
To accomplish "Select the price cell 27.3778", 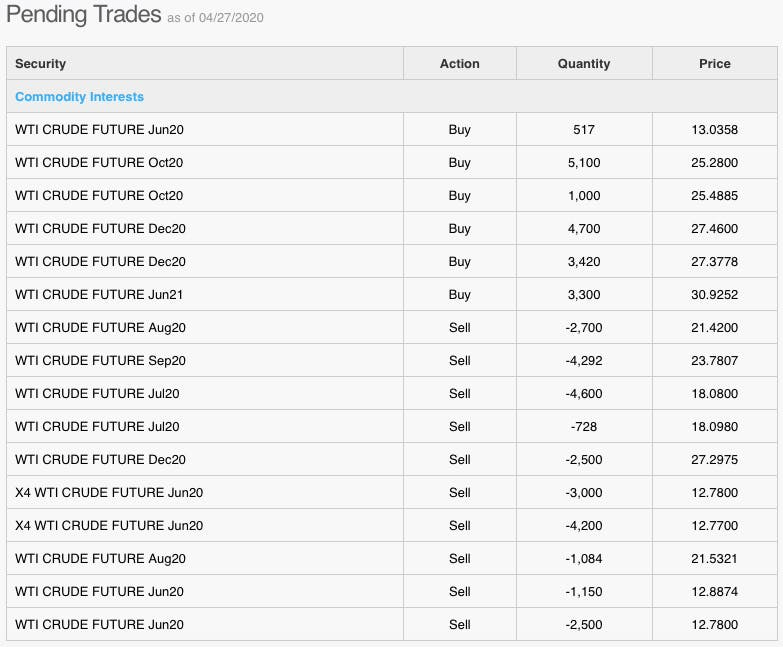I will [x=714, y=262].
